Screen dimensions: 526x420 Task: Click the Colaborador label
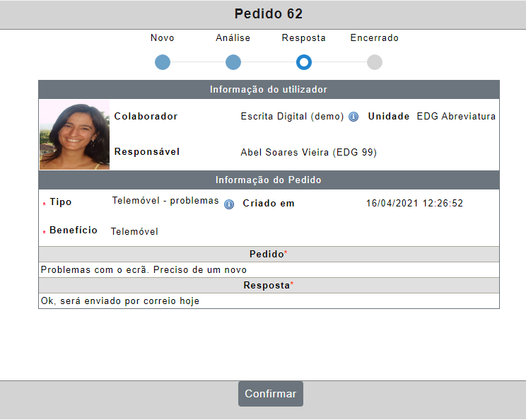coord(146,116)
